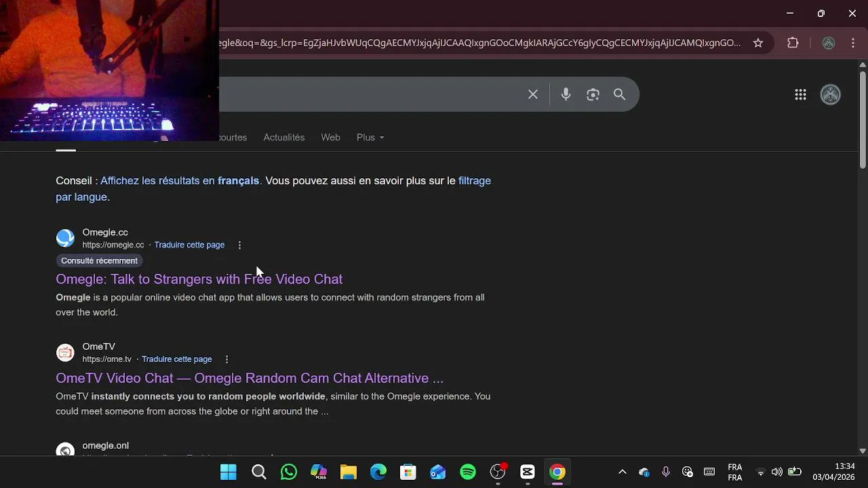The width and height of the screenshot is (868, 488).
Task: Launch Microsoft Edge from the taskbar
Action: point(378,472)
